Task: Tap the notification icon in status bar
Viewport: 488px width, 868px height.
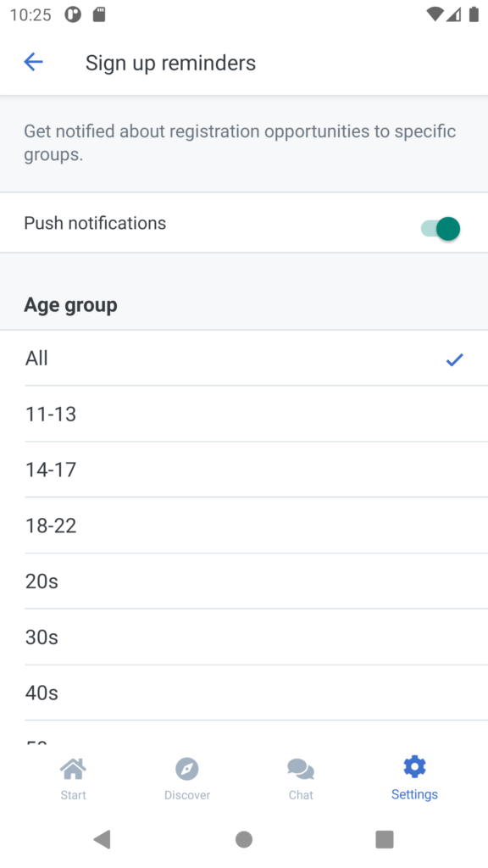Action: pos(73,14)
